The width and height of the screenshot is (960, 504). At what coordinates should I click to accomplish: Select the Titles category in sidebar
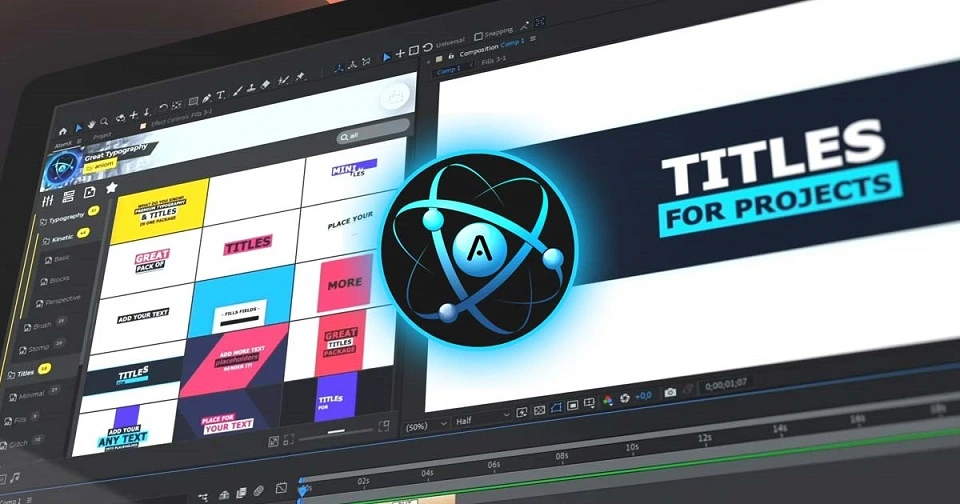pyautogui.click(x=26, y=372)
